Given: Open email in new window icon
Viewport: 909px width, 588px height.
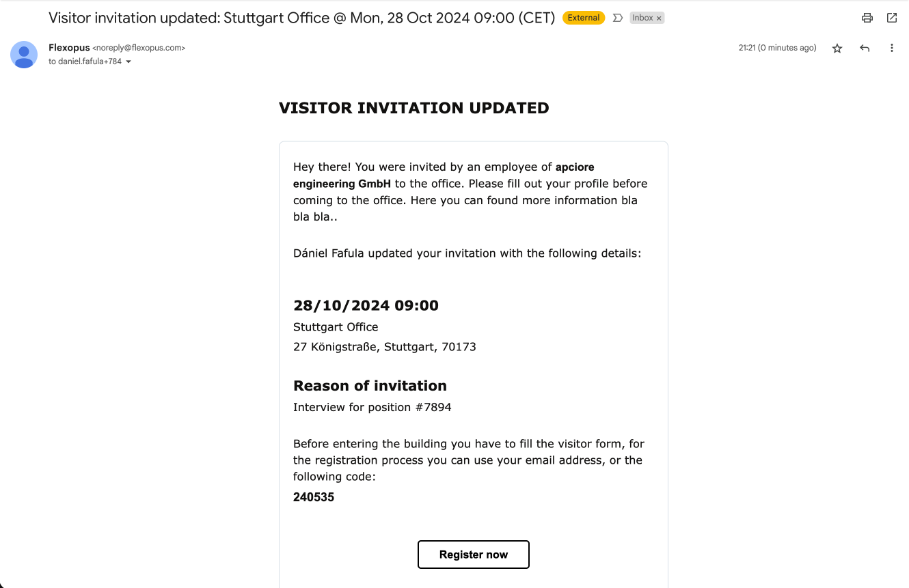Looking at the screenshot, I should 892,18.
